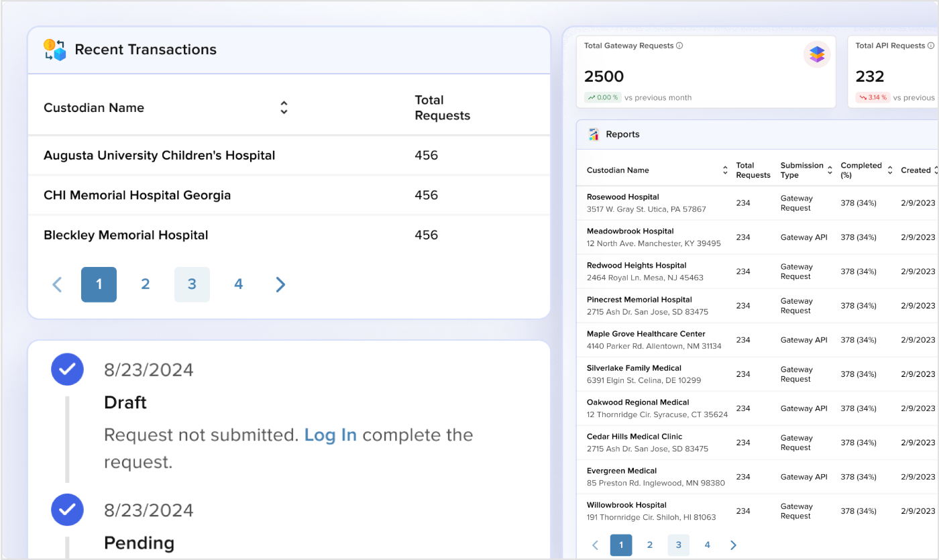Go to previous page in Recent Transactions

tap(57, 284)
